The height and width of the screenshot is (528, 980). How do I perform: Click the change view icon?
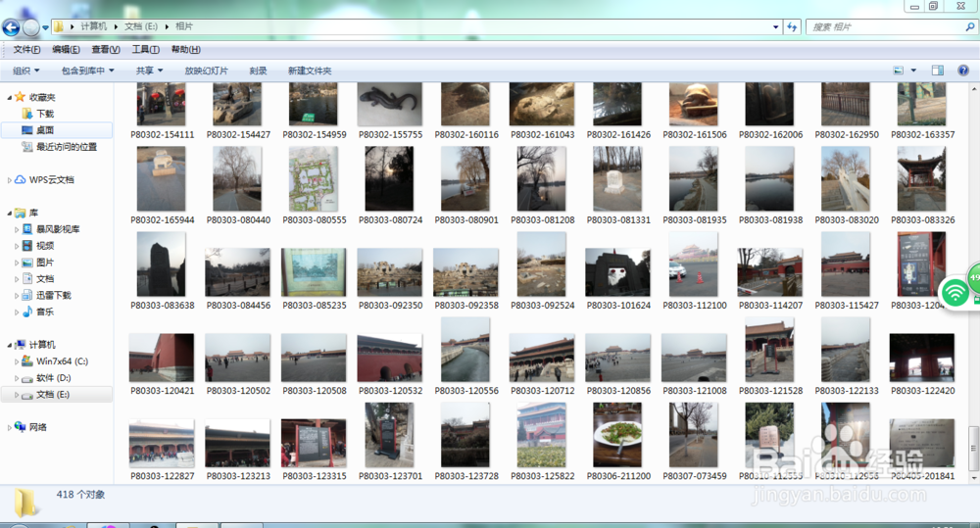click(x=898, y=71)
